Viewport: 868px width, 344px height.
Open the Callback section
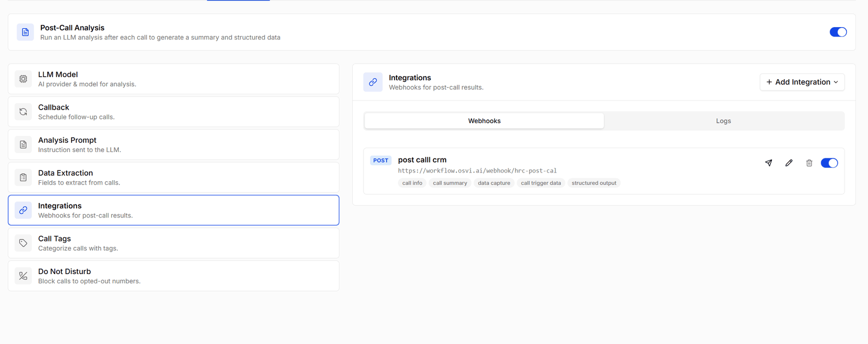pos(174,112)
